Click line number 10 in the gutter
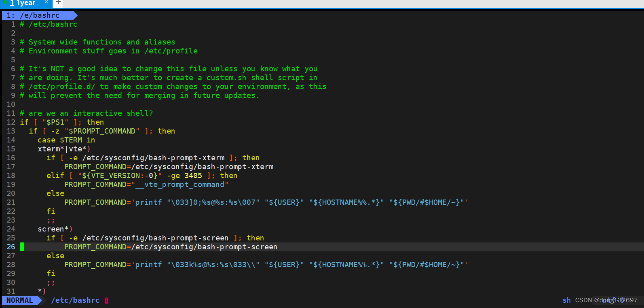The width and height of the screenshot is (644, 308). coord(11,104)
